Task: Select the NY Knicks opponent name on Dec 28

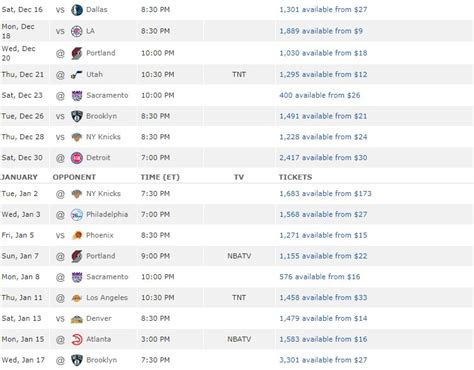Action: 103,137
